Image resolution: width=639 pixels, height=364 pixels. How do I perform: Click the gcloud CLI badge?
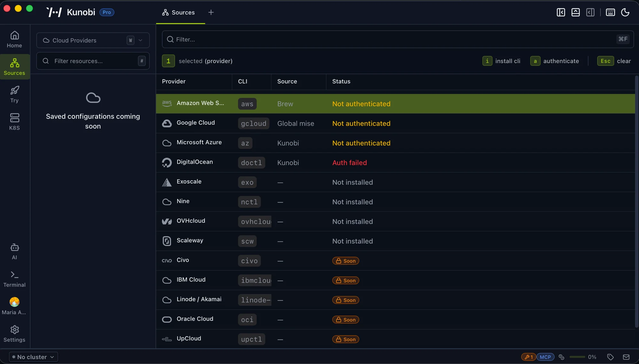tap(254, 123)
